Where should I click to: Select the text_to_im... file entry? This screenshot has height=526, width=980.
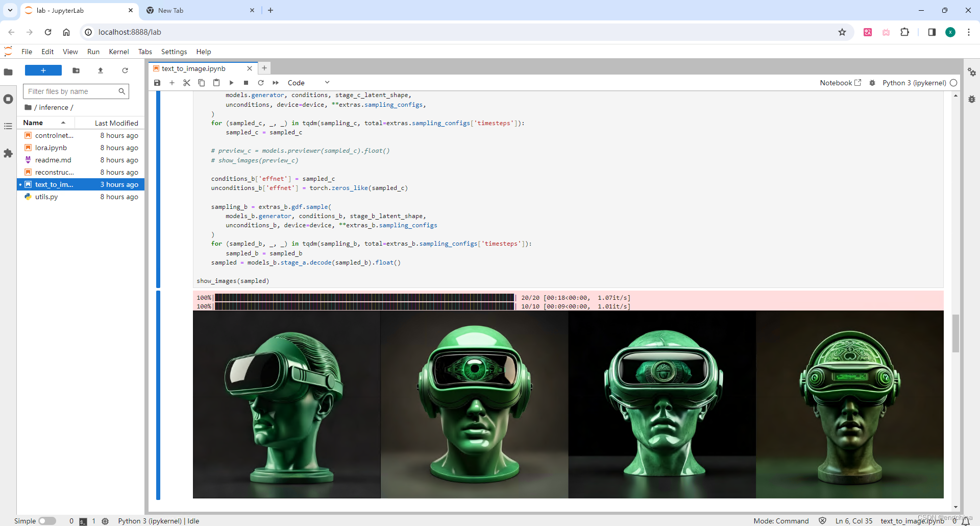pyautogui.click(x=81, y=184)
